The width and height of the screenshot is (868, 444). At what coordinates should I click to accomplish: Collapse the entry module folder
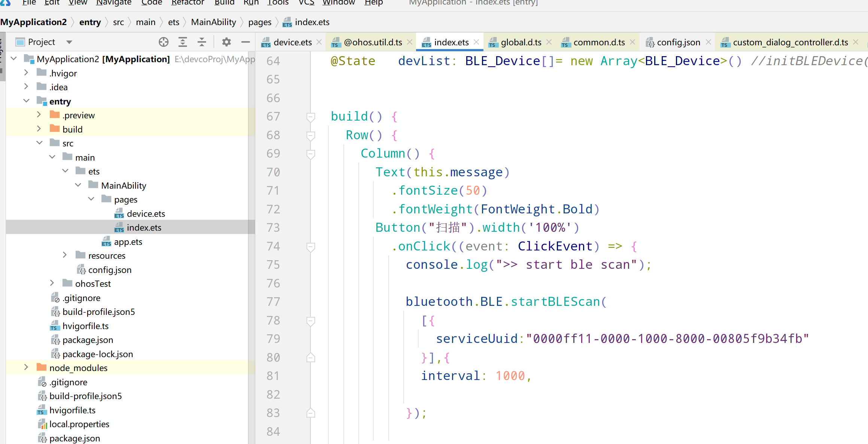(x=26, y=101)
